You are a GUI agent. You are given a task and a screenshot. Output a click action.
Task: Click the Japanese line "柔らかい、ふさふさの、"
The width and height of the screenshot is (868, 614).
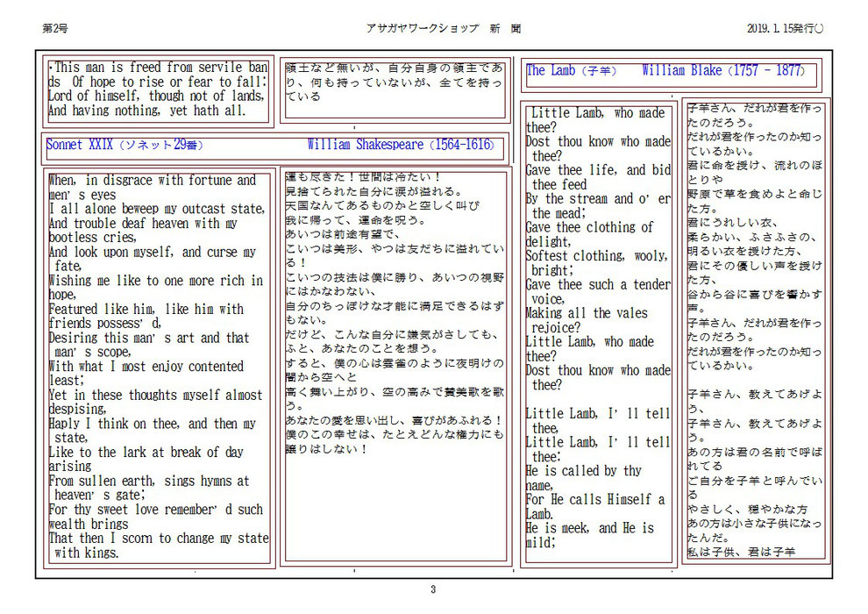coord(753,238)
